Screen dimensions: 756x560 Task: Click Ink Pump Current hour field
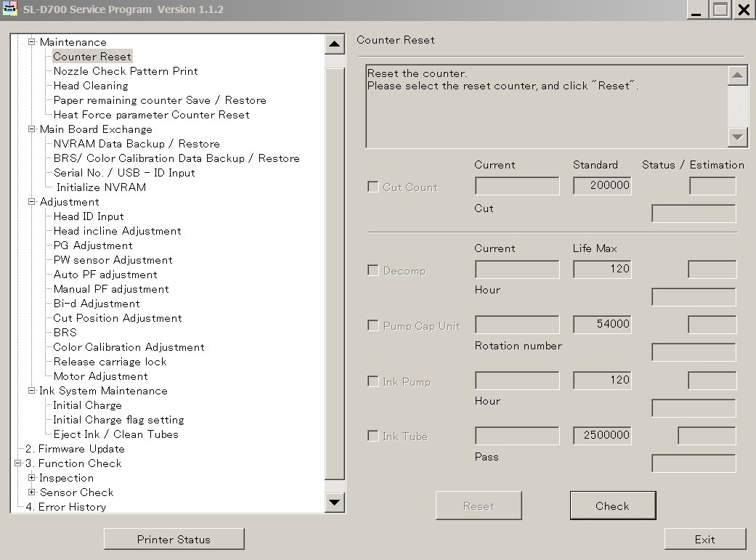tap(517, 380)
